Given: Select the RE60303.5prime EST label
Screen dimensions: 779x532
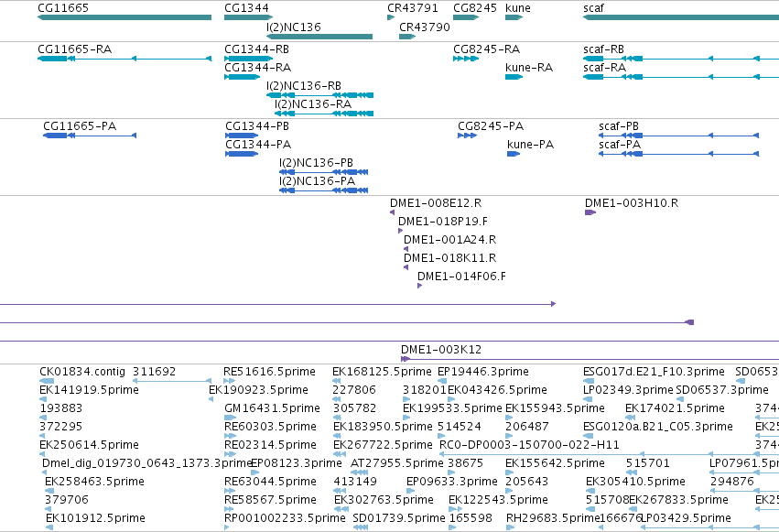Looking at the screenshot, I should pyautogui.click(x=270, y=427).
